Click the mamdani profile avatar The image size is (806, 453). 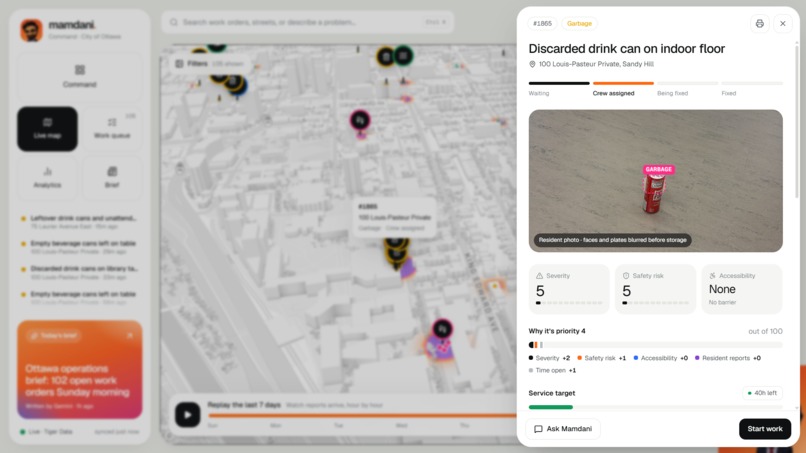click(x=31, y=30)
